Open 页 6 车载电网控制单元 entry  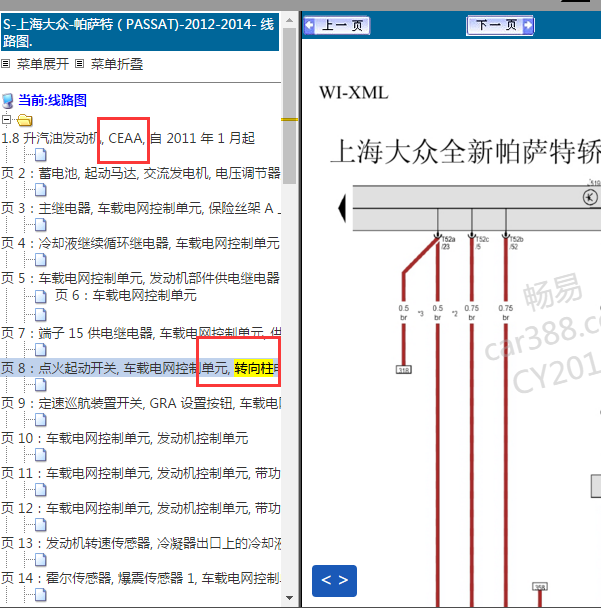126,295
